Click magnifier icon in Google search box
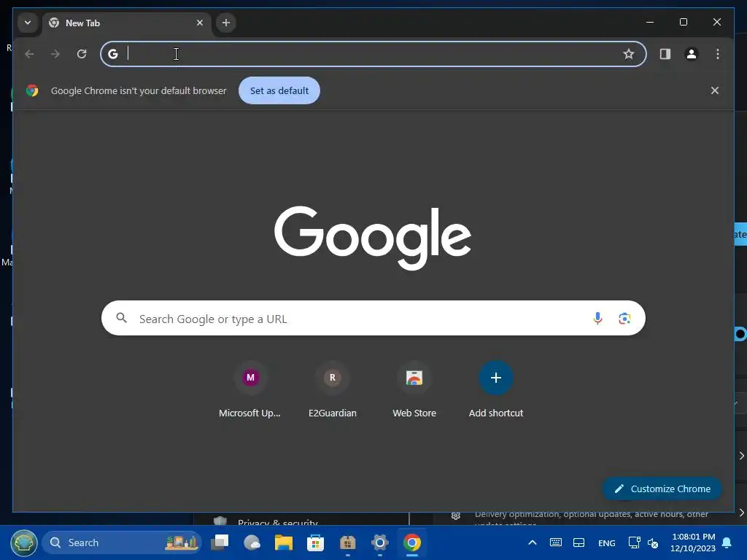This screenshot has height=560, width=747. click(122, 318)
